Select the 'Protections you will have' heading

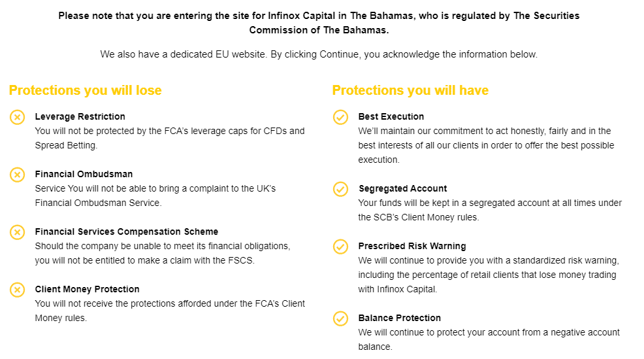click(410, 90)
